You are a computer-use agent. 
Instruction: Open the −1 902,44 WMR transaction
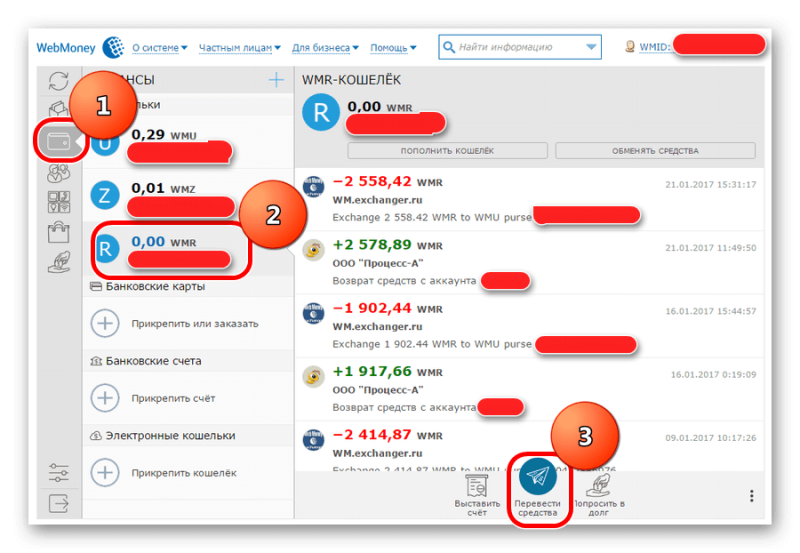[x=530, y=326]
